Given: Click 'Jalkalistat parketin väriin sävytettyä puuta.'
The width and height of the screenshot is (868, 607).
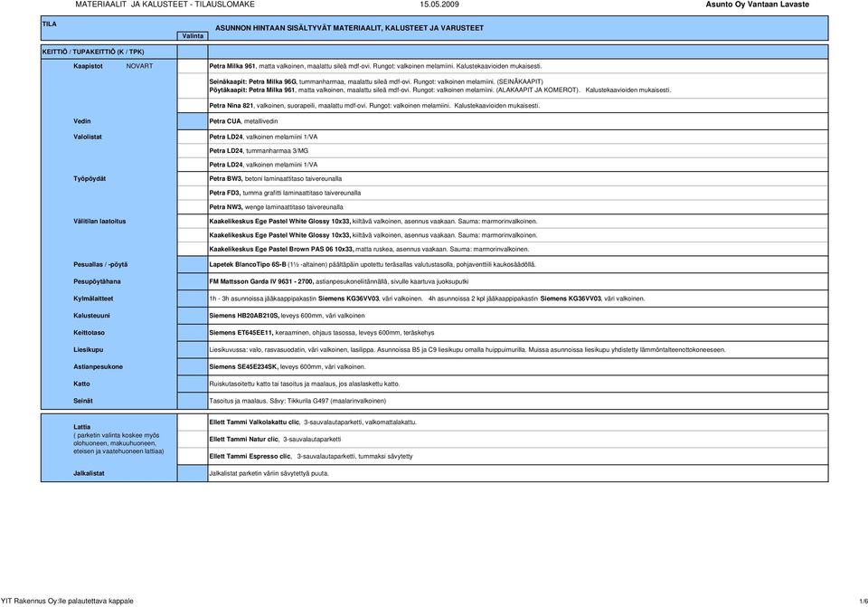Looking at the screenshot, I should tap(269, 473).
